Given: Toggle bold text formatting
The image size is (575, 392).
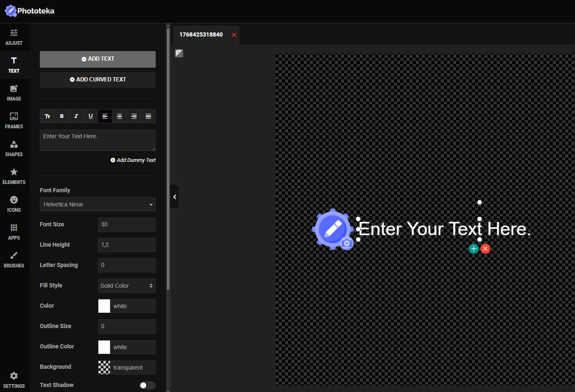Looking at the screenshot, I should click(x=62, y=116).
